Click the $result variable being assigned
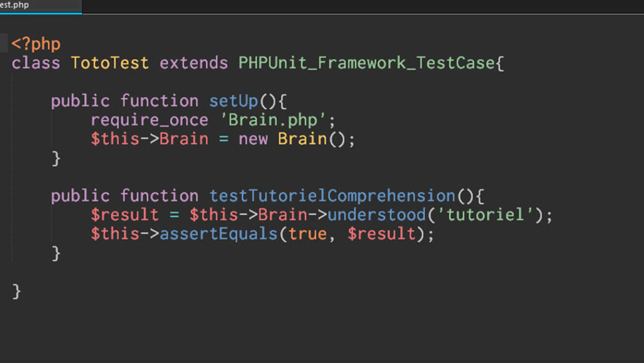Viewport: 644px width, 363px height. 124,215
